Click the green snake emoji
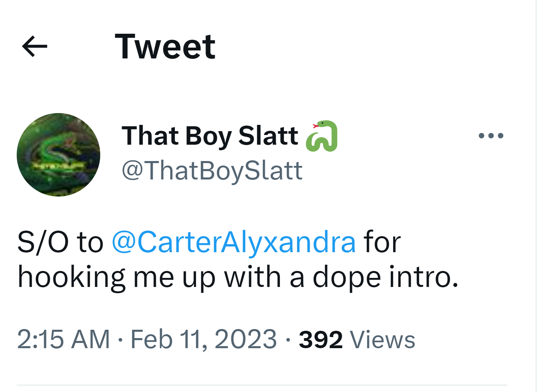537x392 pixels. [322, 136]
